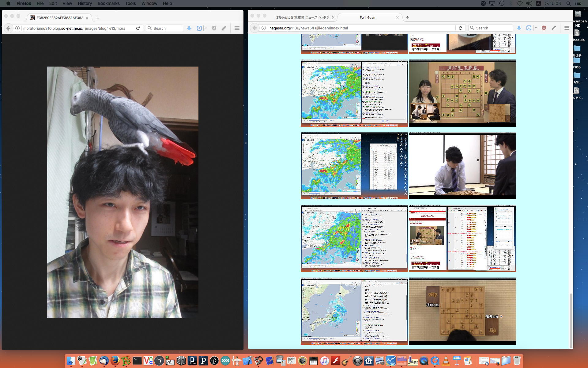Image resolution: width=588 pixels, height=368 pixels.
Task: Open the Bookmarks menu
Action: coord(108,3)
